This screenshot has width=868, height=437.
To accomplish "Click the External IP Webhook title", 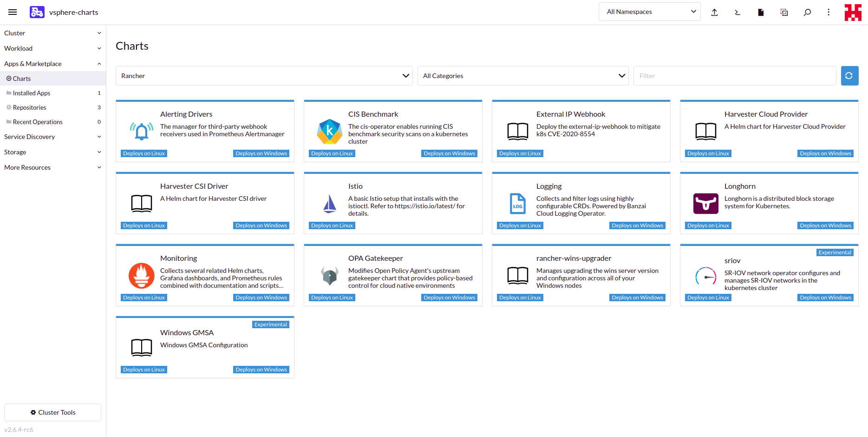I will 571,114.
